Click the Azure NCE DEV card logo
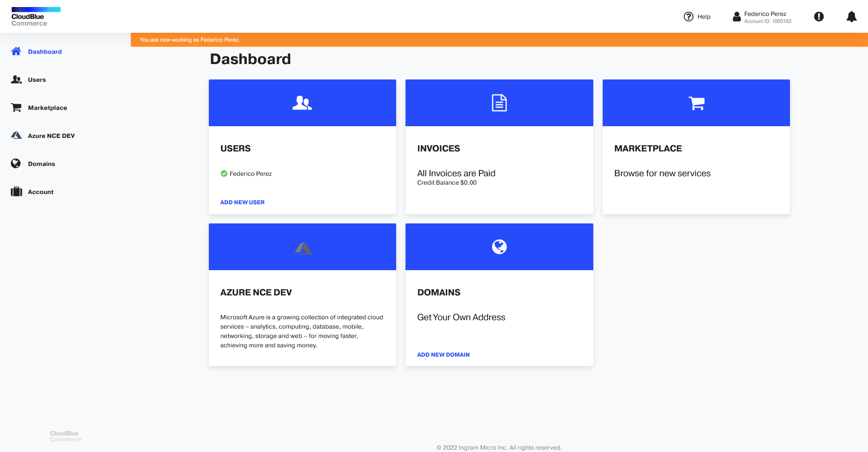 click(x=303, y=248)
